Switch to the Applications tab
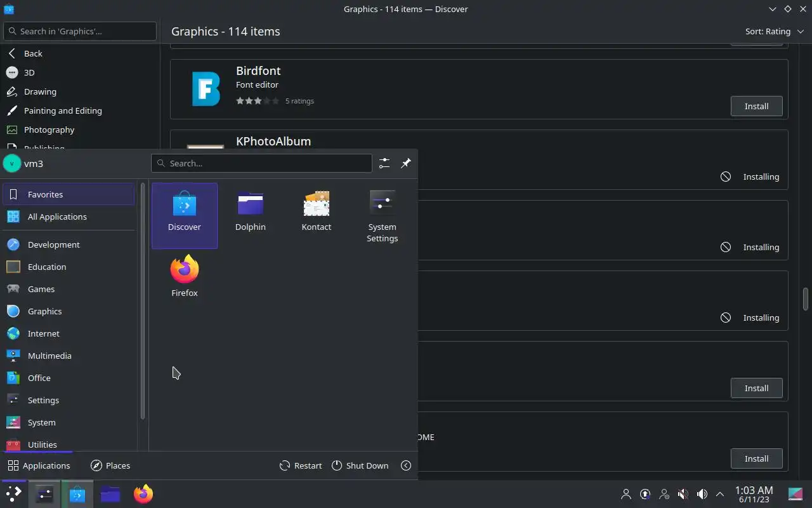Image resolution: width=812 pixels, height=508 pixels. tap(39, 465)
